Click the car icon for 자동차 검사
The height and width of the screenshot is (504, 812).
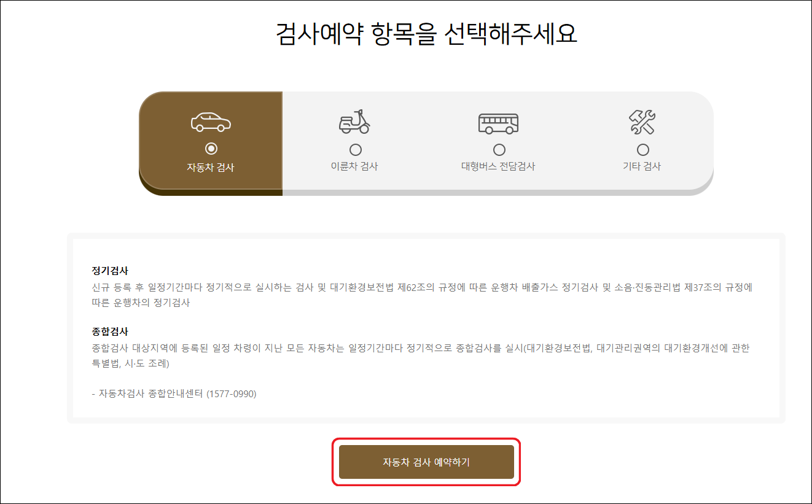[x=211, y=122]
